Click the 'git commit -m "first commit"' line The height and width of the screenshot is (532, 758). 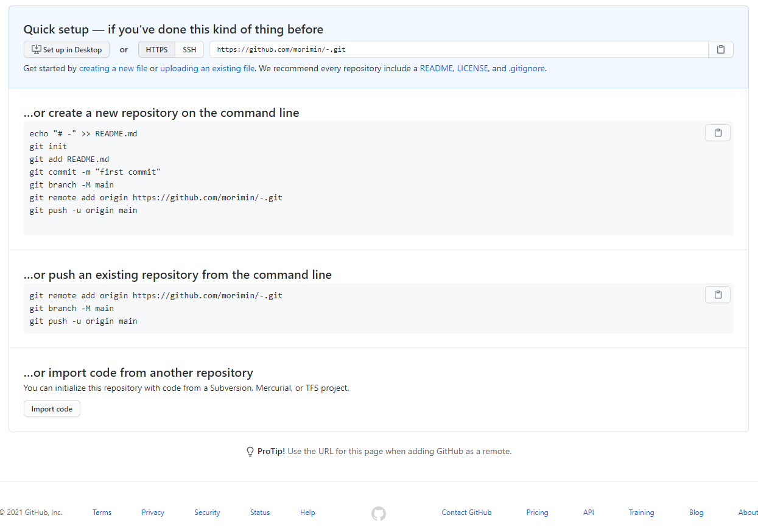point(95,172)
